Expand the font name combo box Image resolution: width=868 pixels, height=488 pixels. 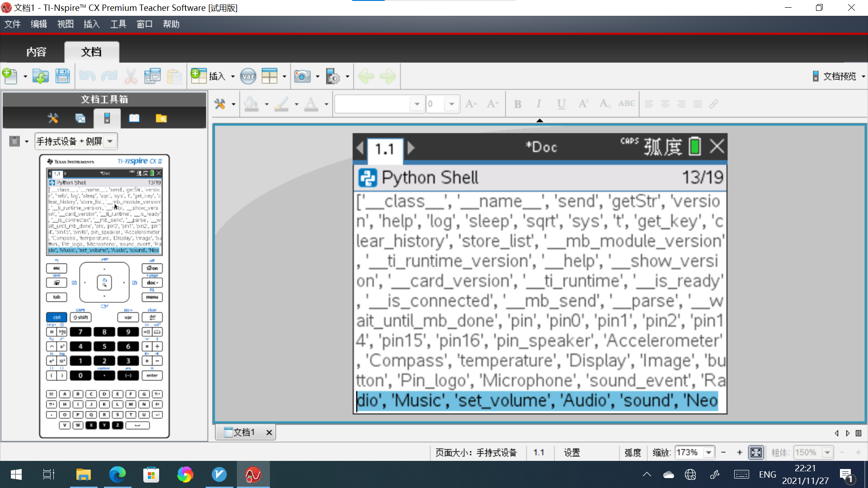(x=417, y=104)
